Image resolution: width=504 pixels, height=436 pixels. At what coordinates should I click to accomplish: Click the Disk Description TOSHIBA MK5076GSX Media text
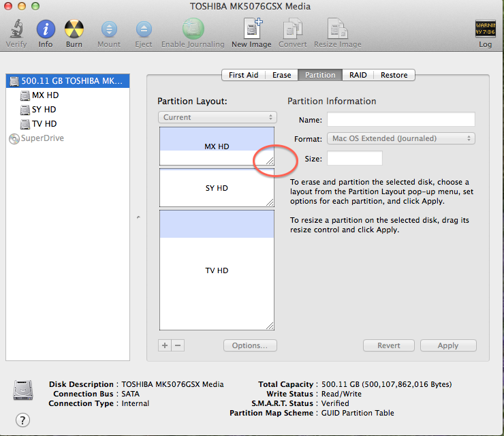172,384
